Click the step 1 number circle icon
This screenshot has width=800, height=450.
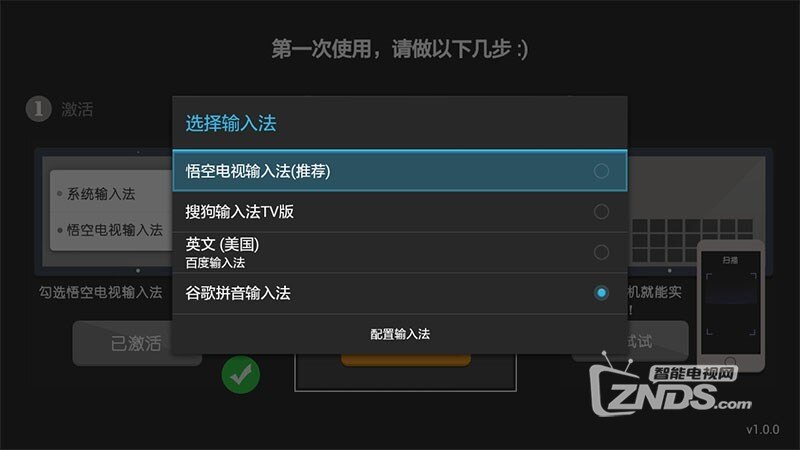pyautogui.click(x=38, y=109)
